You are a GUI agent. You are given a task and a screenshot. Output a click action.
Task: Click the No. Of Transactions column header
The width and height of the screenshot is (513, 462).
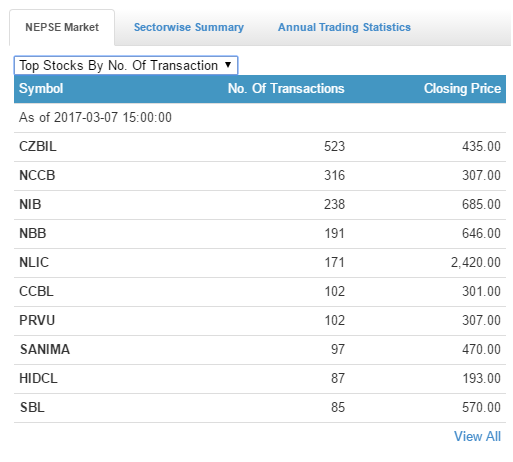(x=286, y=89)
